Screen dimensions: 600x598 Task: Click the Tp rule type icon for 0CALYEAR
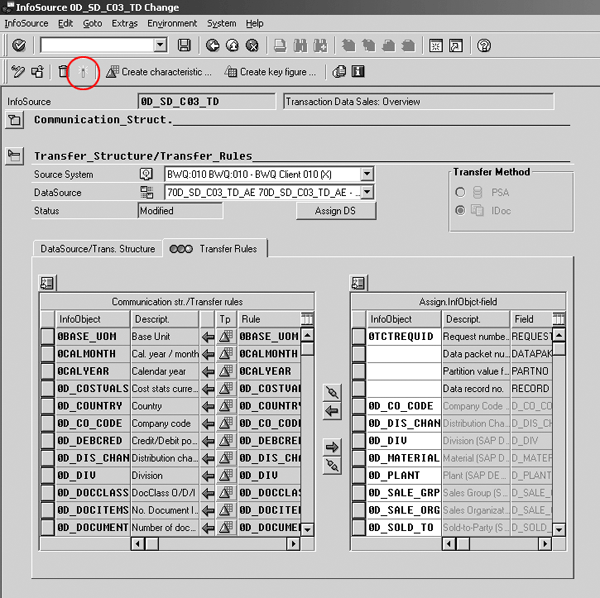point(225,371)
